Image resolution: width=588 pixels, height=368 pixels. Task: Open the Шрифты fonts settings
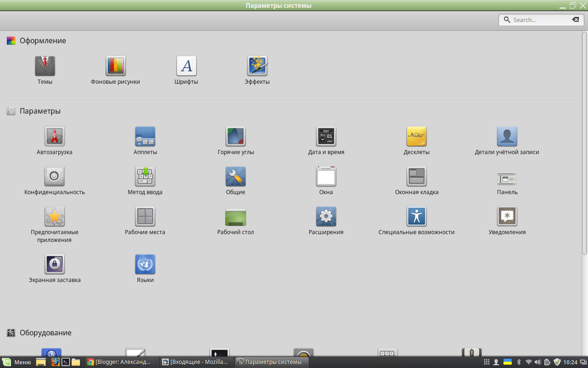187,66
